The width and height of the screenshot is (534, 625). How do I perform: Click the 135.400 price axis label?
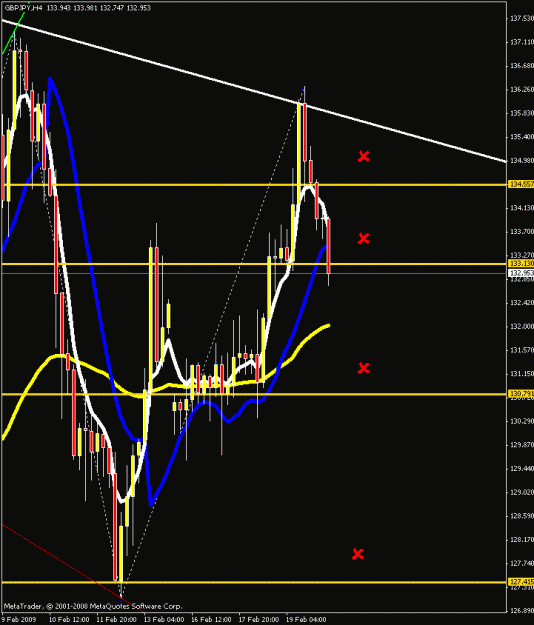click(x=522, y=137)
